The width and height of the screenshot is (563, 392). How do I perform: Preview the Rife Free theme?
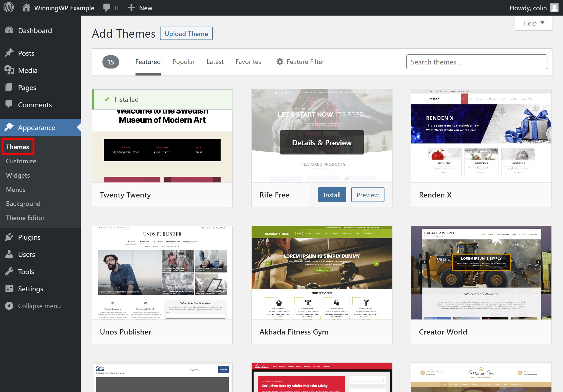[368, 195]
